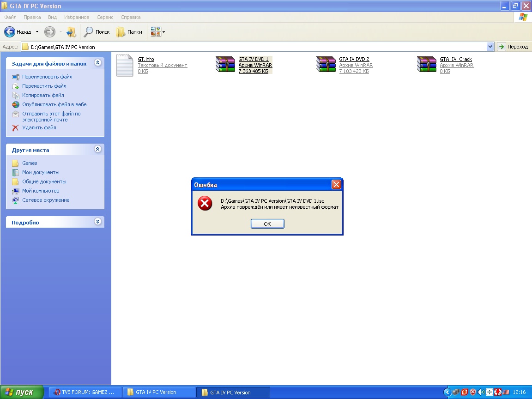Open the Файл menu
This screenshot has width=532, height=399.
pyautogui.click(x=10, y=17)
